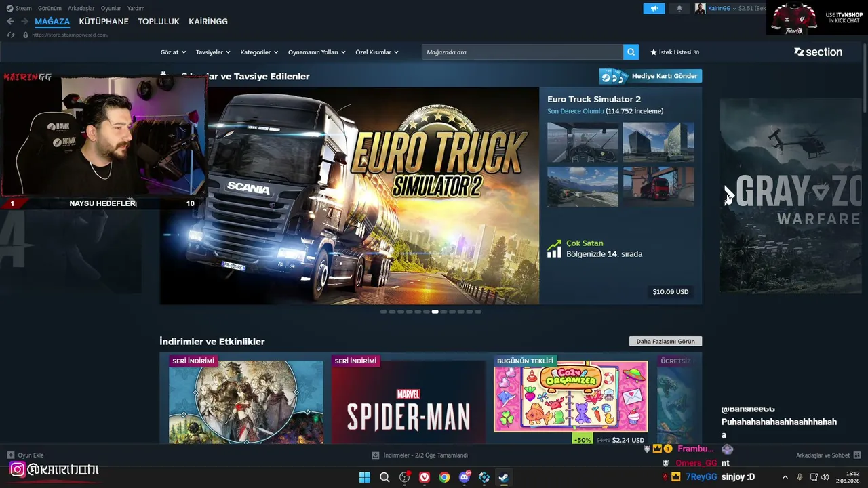The image size is (868, 488).
Task: Open Arkadaşlar ve Sohbet panel
Action: (x=828, y=455)
